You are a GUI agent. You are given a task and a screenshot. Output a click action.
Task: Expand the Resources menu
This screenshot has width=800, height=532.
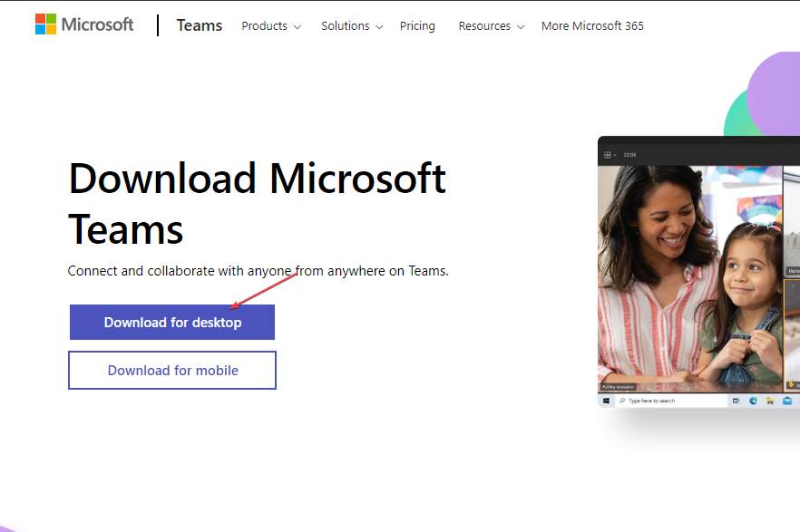(x=491, y=26)
